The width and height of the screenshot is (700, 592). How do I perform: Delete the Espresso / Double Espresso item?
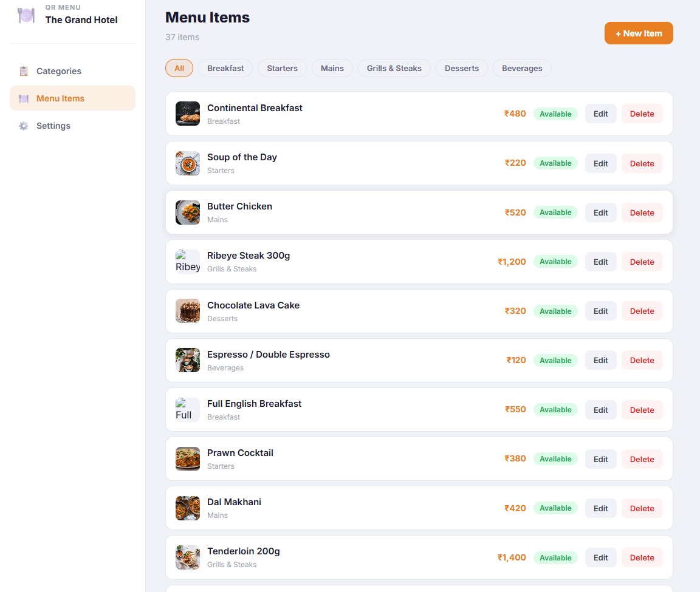[642, 360]
